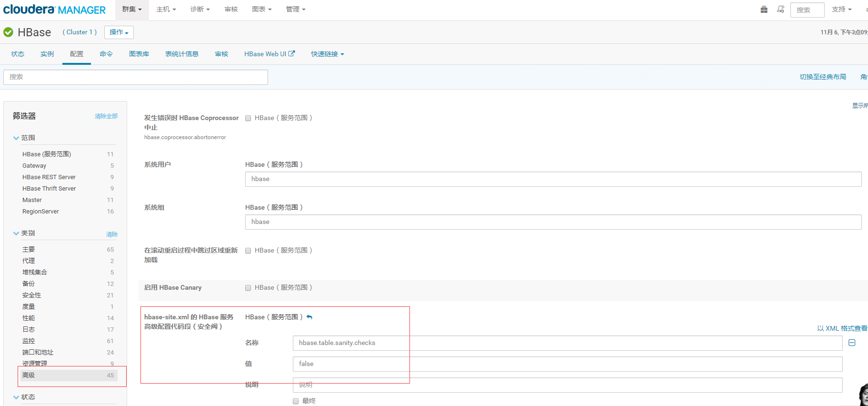Open HBase Web UI external link
The image size is (868, 406).
click(269, 54)
